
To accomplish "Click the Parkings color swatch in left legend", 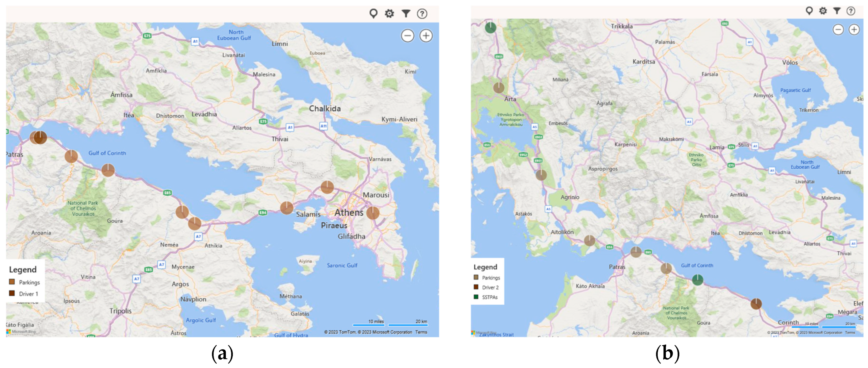I will point(12,282).
